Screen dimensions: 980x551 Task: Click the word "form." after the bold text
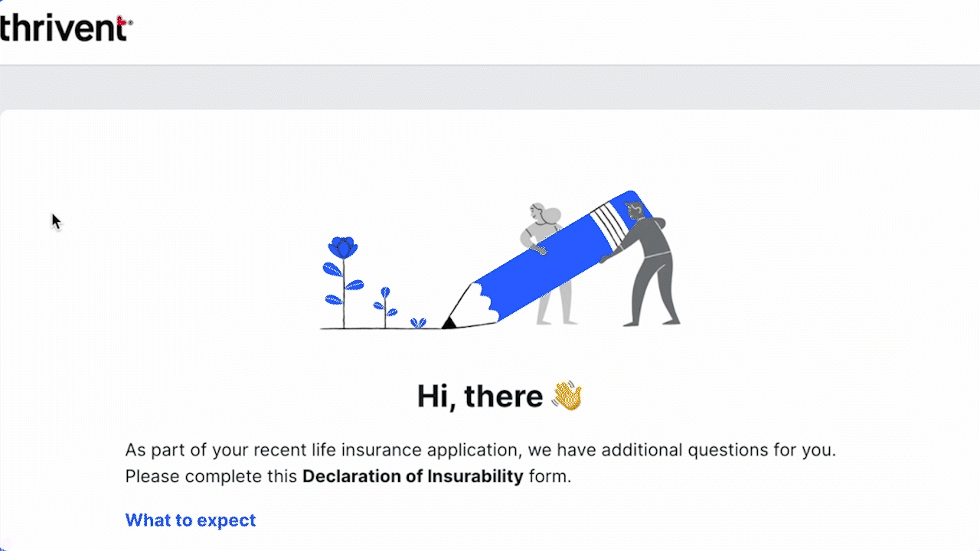550,476
